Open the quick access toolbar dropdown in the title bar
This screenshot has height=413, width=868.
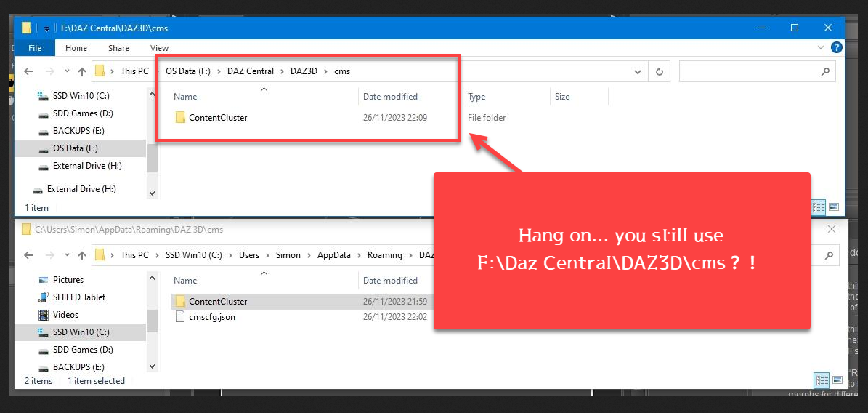tap(47, 28)
